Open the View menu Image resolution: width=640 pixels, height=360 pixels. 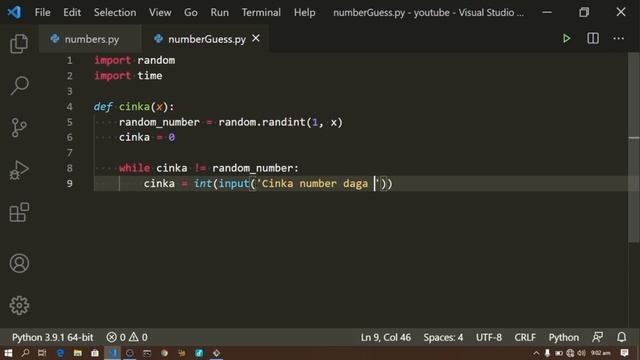pyautogui.click(x=160, y=12)
